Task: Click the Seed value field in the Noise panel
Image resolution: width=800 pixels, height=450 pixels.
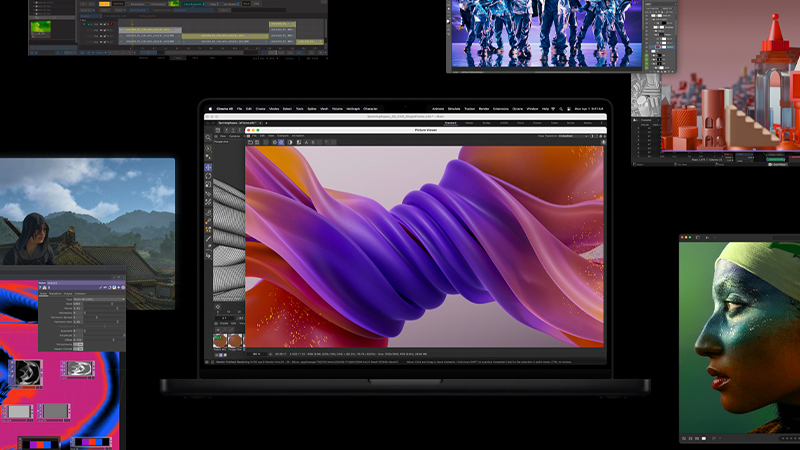Action: point(78,304)
